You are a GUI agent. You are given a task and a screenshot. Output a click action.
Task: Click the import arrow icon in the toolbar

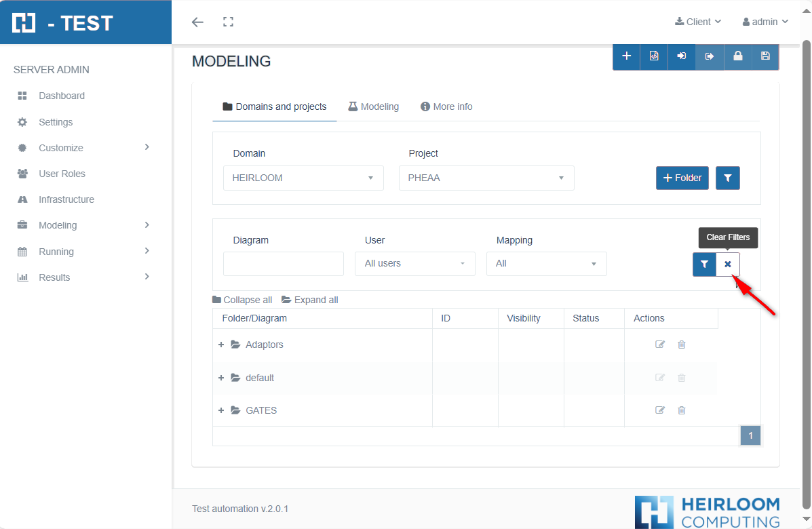point(682,56)
